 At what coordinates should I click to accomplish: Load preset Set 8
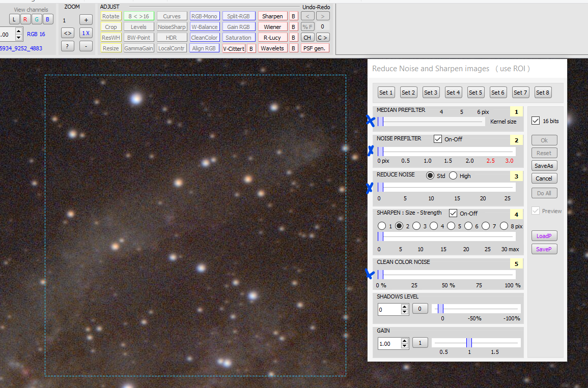tap(543, 93)
